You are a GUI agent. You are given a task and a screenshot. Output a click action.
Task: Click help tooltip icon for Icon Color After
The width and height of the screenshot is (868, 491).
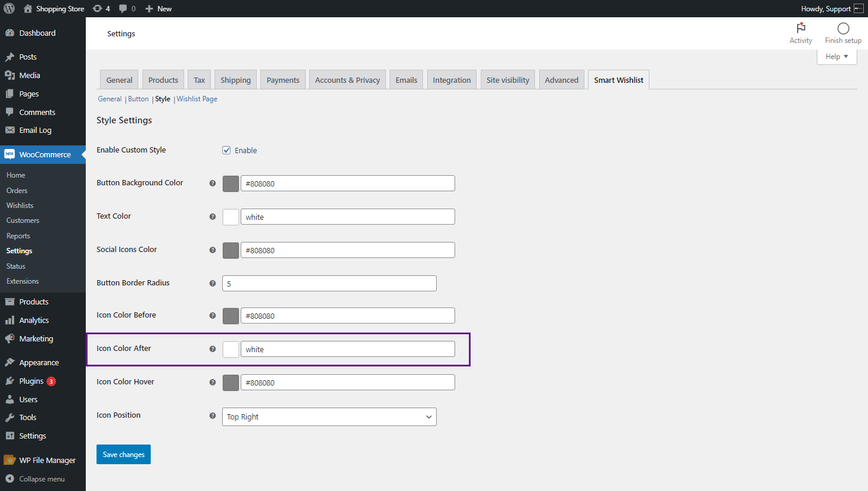212,349
